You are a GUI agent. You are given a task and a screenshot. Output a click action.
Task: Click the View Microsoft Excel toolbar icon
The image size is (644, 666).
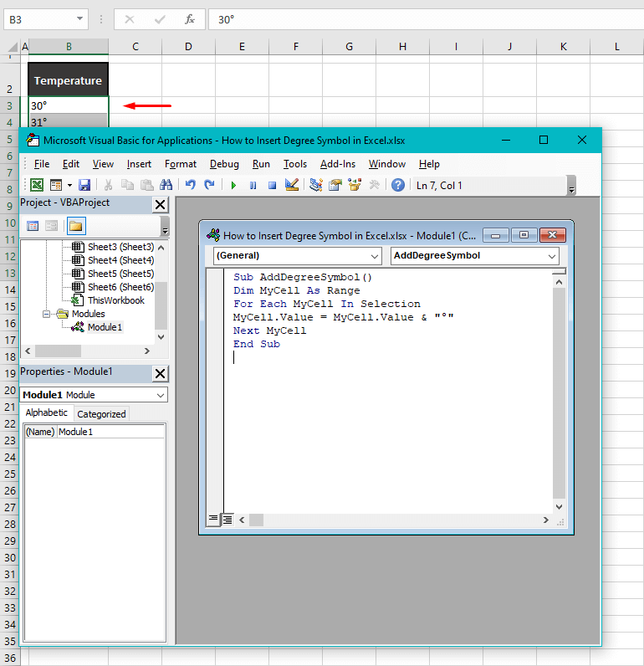(x=37, y=185)
